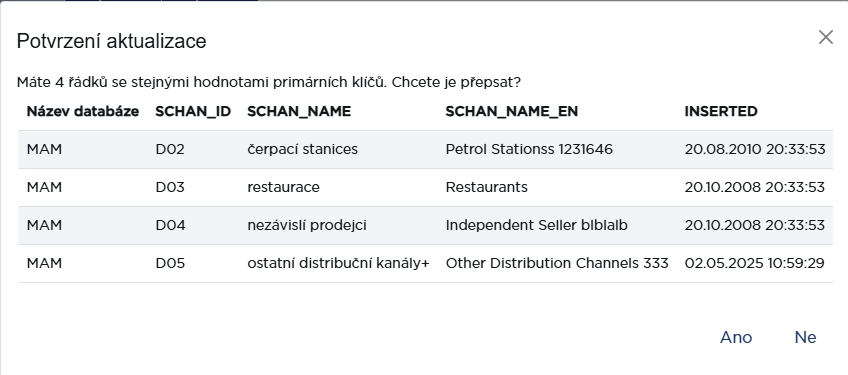Screen dimensions: 848x375
Task: Confirm overwrite with Ano button
Action: [x=736, y=337]
